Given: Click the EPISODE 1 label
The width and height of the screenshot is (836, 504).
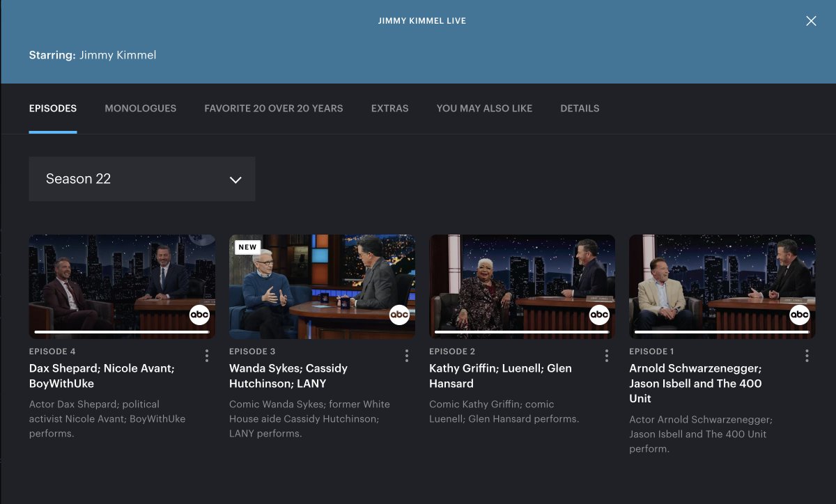Looking at the screenshot, I should click(x=651, y=352).
